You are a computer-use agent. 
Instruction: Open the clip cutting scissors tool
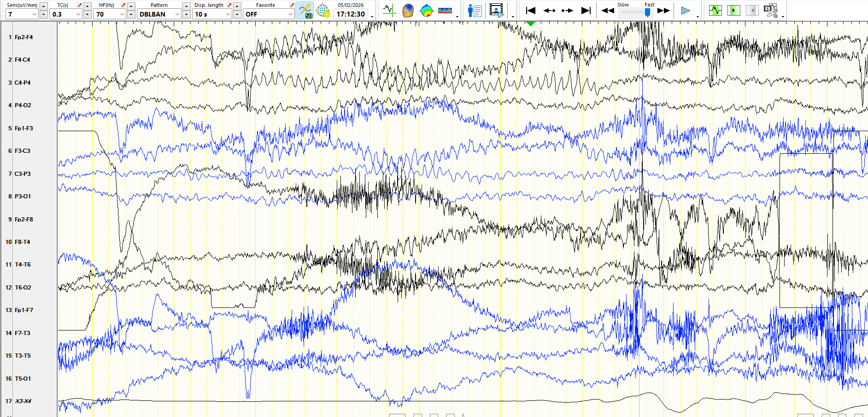pyautogui.click(x=770, y=10)
